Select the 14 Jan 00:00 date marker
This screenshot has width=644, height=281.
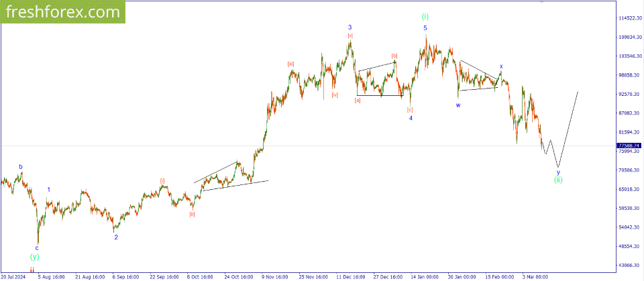click(x=425, y=276)
